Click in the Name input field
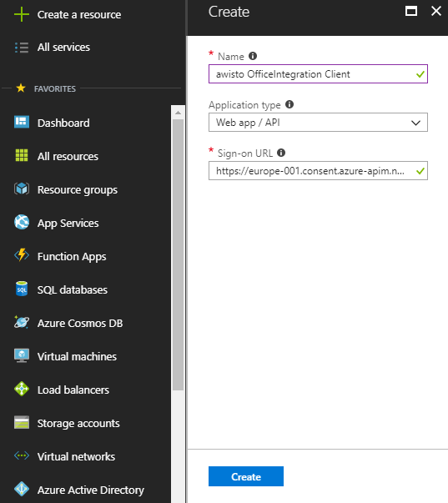Image resolution: width=448 pixels, height=503 pixels. coord(318,74)
